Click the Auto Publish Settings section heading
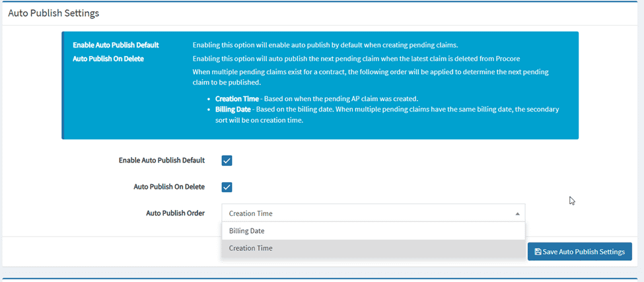Image resolution: width=644 pixels, height=282 pixels. click(54, 13)
